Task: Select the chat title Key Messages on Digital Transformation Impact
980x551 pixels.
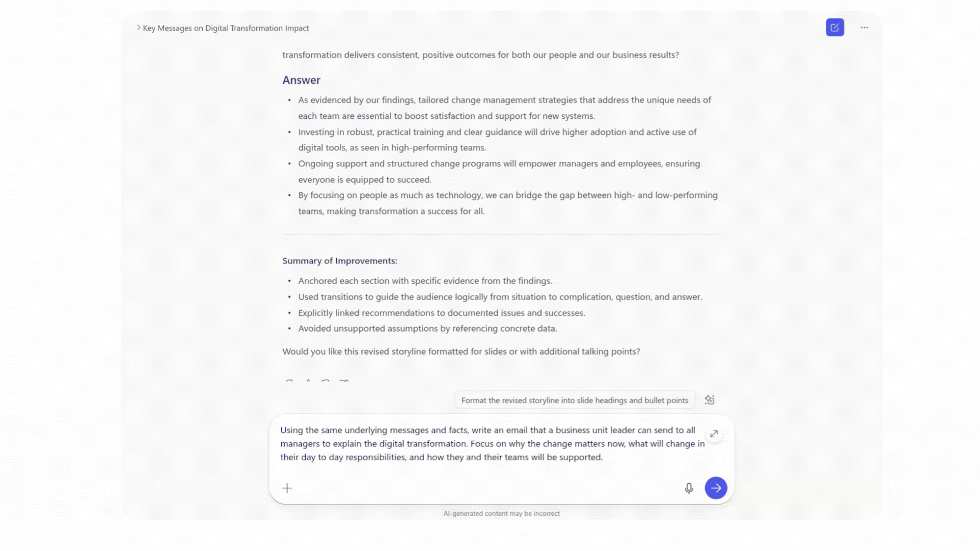Action: (x=226, y=28)
